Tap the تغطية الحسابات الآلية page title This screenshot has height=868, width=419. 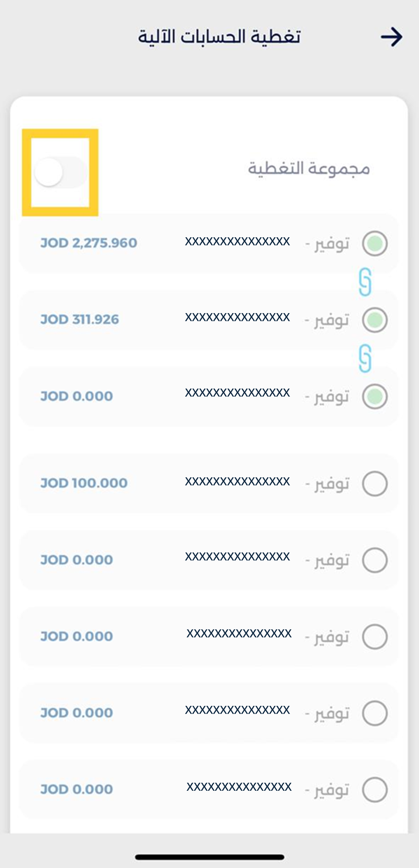click(219, 37)
